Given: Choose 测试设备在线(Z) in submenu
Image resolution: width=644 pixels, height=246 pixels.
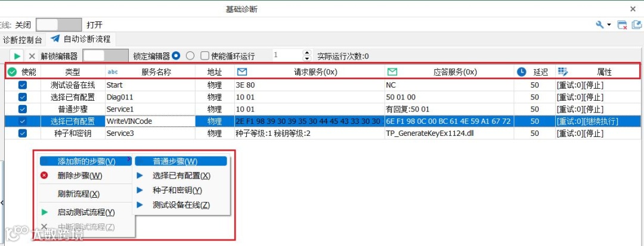Looking at the screenshot, I should coord(181,204).
